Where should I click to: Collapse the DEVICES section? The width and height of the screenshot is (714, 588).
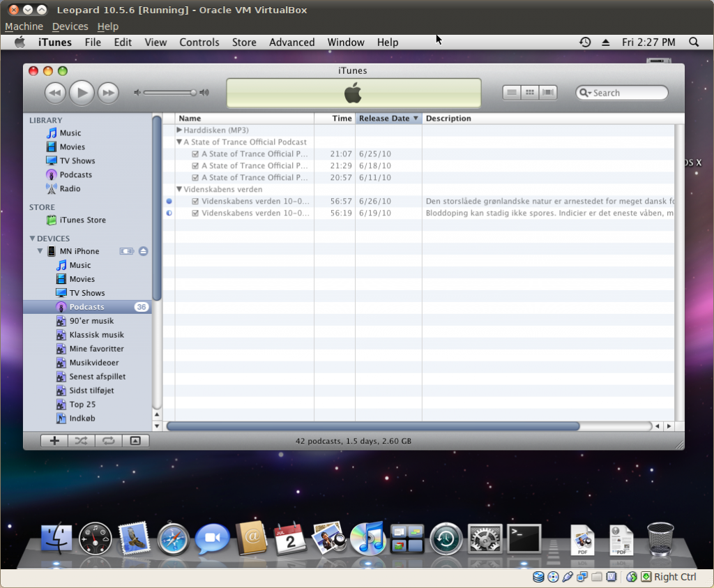point(32,239)
